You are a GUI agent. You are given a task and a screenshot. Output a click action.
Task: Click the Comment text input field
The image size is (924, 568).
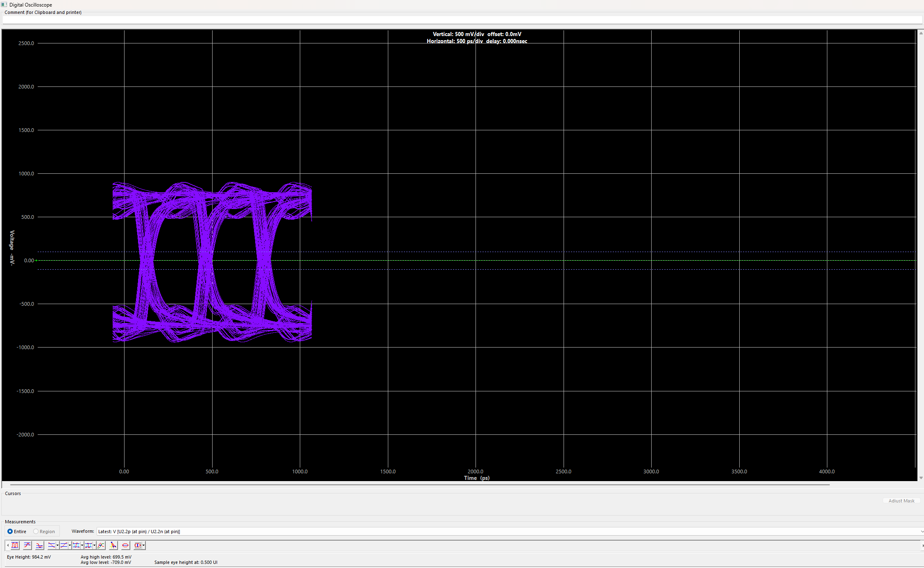(462, 20)
